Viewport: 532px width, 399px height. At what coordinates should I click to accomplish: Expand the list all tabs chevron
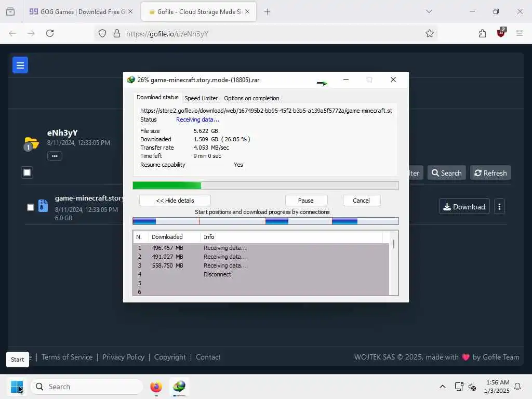pos(429,11)
